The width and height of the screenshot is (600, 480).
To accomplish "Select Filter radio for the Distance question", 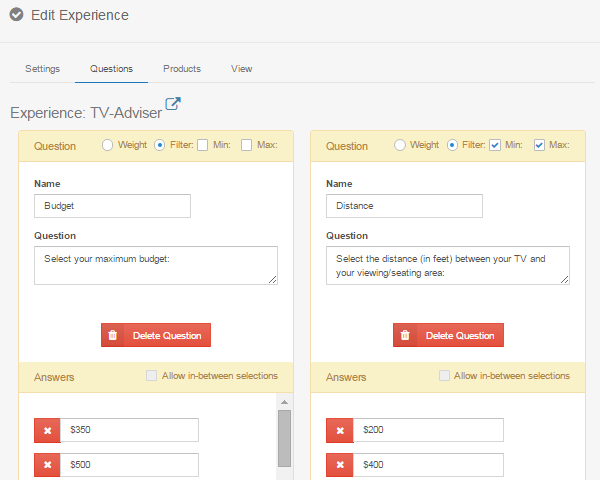I will pos(452,145).
